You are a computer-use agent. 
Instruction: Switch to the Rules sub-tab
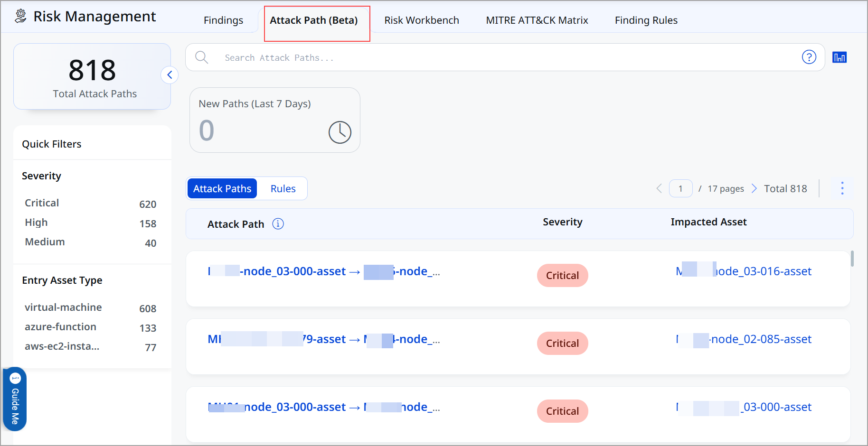(283, 188)
